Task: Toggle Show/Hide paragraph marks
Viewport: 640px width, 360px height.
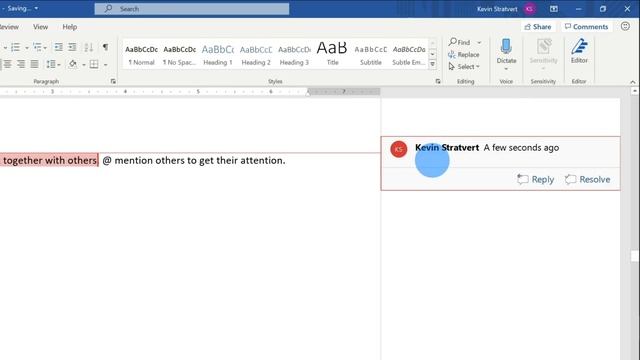Action: [x=105, y=47]
